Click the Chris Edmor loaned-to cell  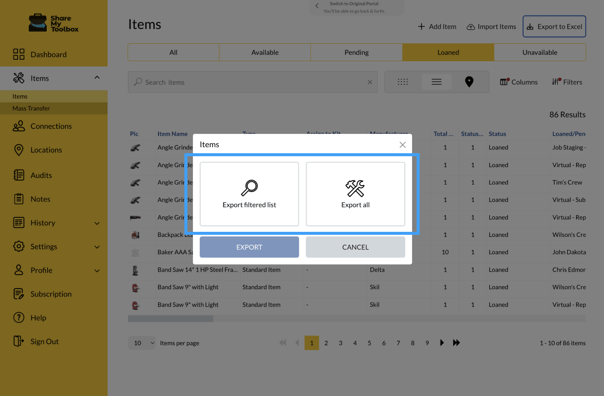pyautogui.click(x=569, y=270)
